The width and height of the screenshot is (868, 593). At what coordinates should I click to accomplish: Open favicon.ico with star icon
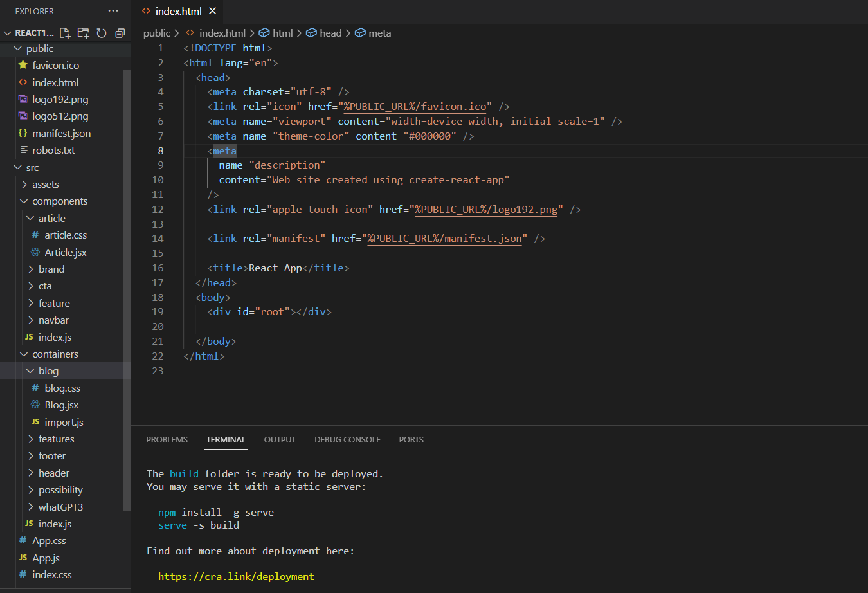click(x=55, y=66)
